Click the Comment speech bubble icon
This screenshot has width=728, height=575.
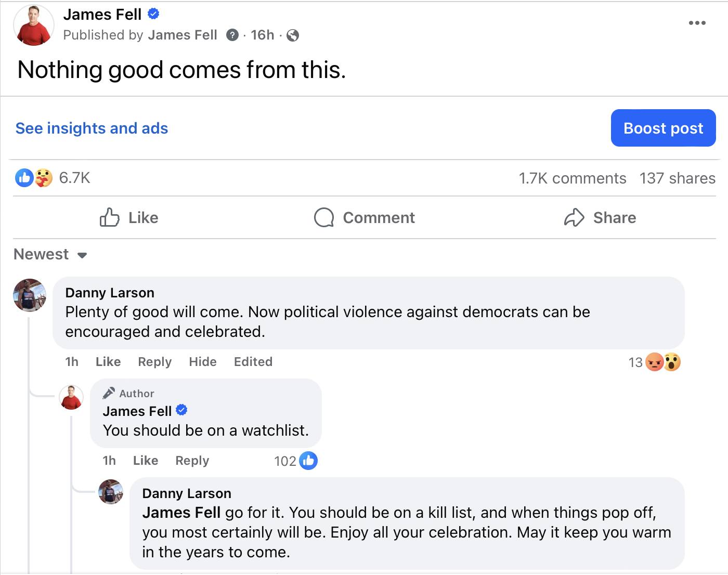323,218
